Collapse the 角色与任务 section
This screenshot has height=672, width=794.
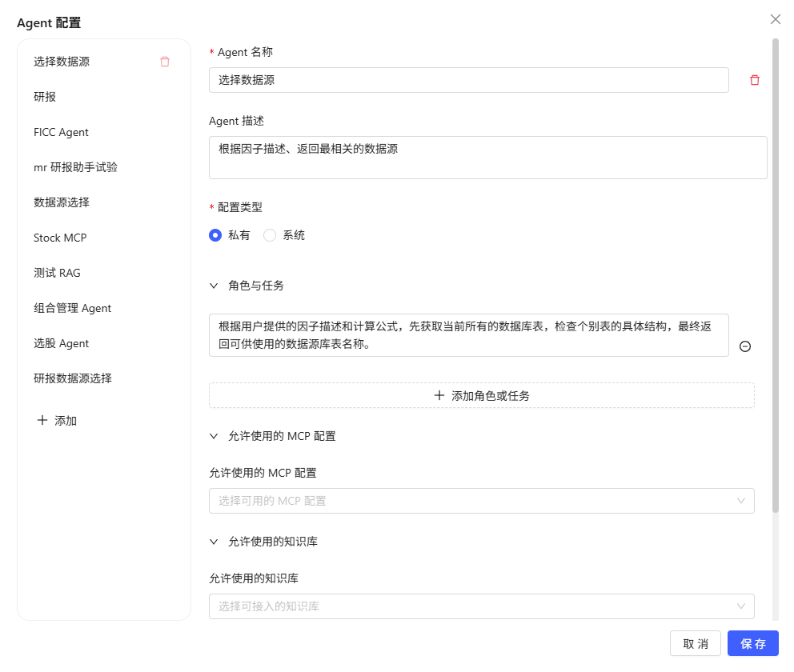click(x=214, y=286)
